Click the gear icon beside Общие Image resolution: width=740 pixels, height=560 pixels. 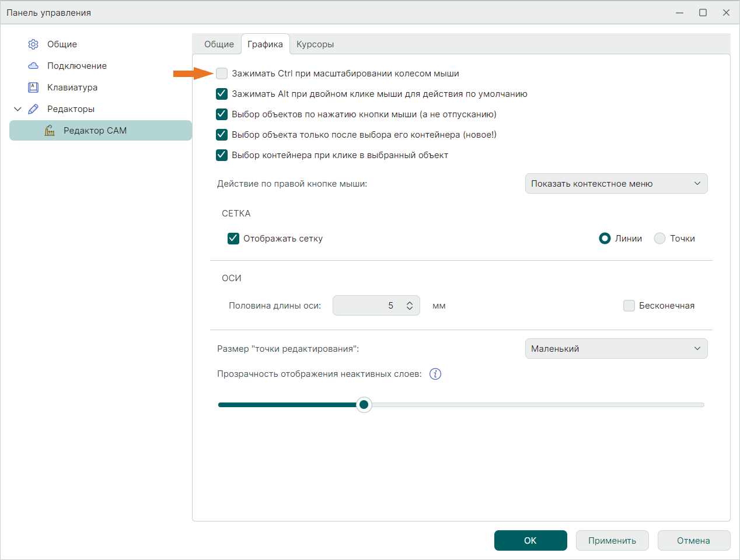33,44
